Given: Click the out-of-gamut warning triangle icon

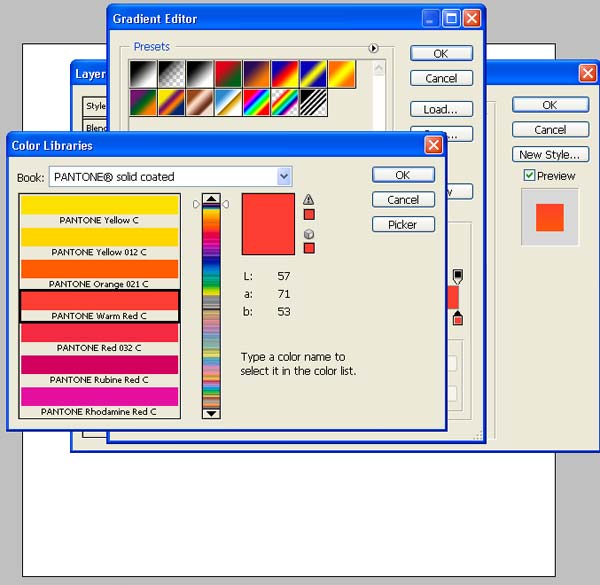Looking at the screenshot, I should click(309, 199).
